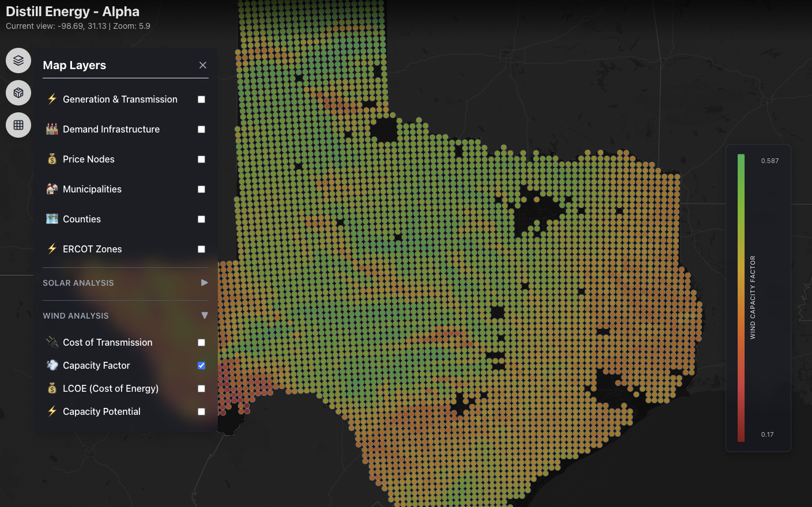Viewport: 812px width, 507px height.
Task: Enable the Generation & Transmission layer
Action: (x=201, y=99)
